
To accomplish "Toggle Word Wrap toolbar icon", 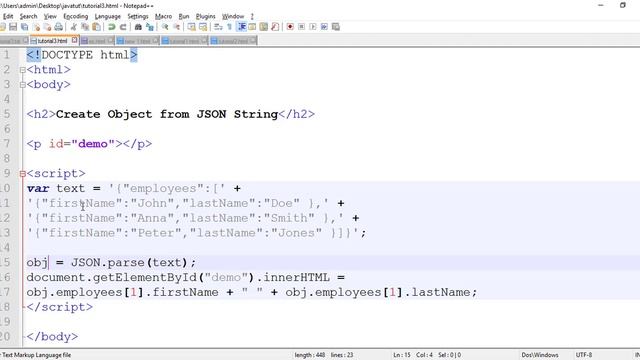I will 218,27.
